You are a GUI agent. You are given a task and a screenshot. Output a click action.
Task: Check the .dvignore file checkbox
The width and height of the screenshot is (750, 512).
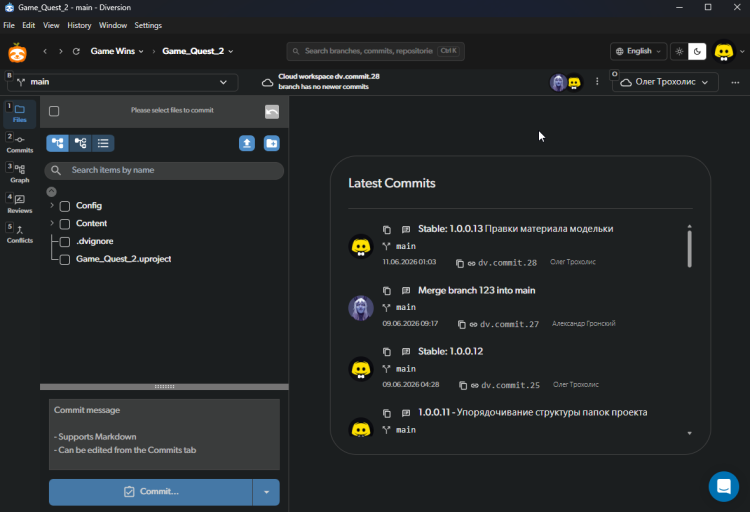coord(65,242)
